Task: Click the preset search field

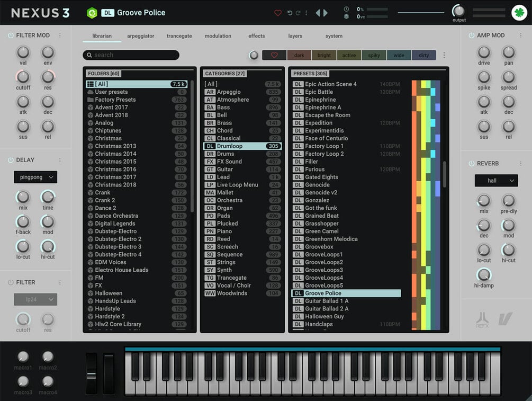Action: coord(131,55)
